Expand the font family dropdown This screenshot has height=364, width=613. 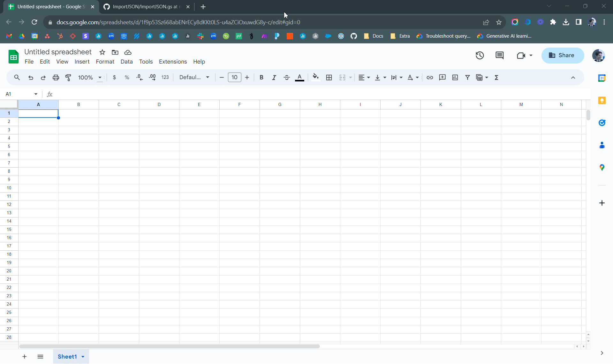(x=208, y=77)
